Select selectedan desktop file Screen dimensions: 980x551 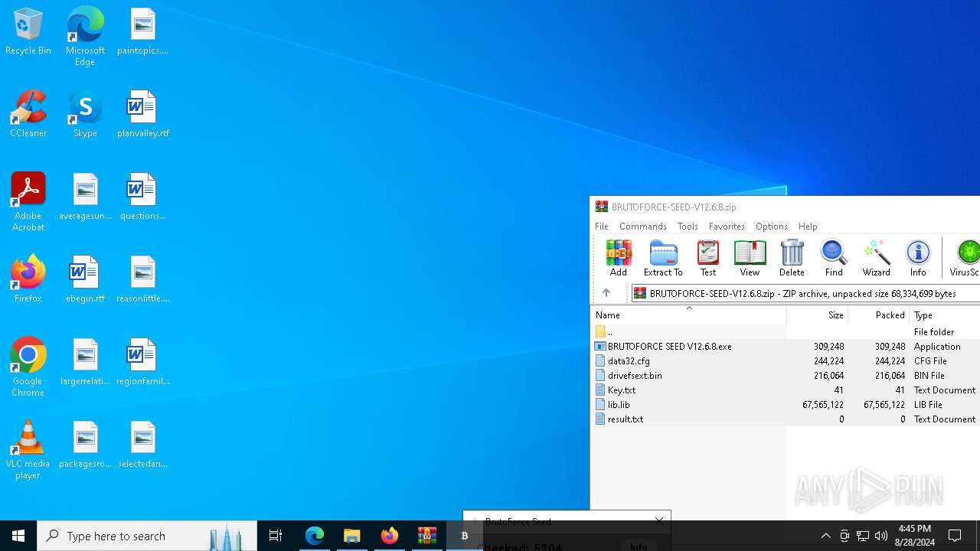click(142, 445)
